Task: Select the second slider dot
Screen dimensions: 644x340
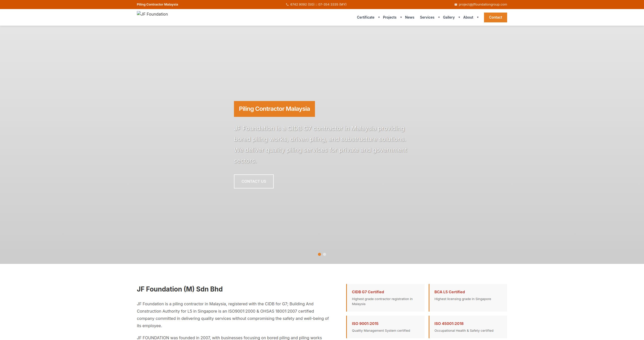Action: [x=325, y=254]
